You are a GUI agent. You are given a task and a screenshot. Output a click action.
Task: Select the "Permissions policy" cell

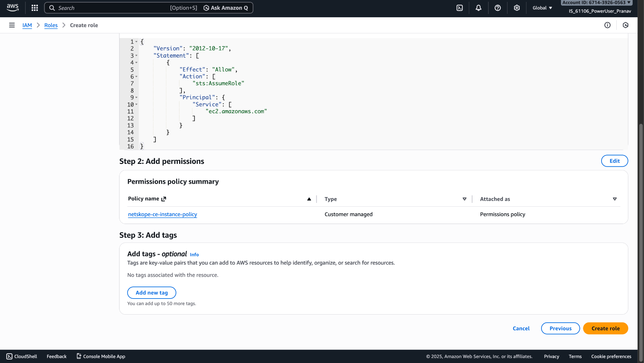pos(502,214)
